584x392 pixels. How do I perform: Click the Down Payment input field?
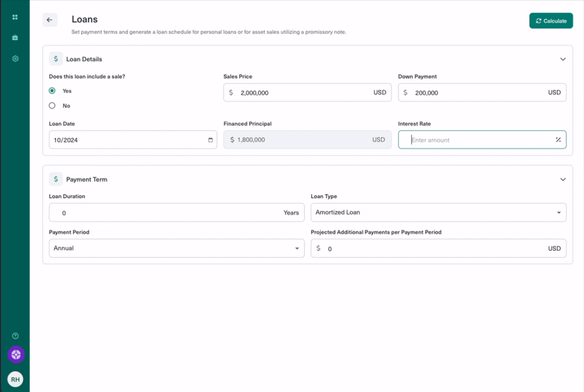click(x=478, y=93)
